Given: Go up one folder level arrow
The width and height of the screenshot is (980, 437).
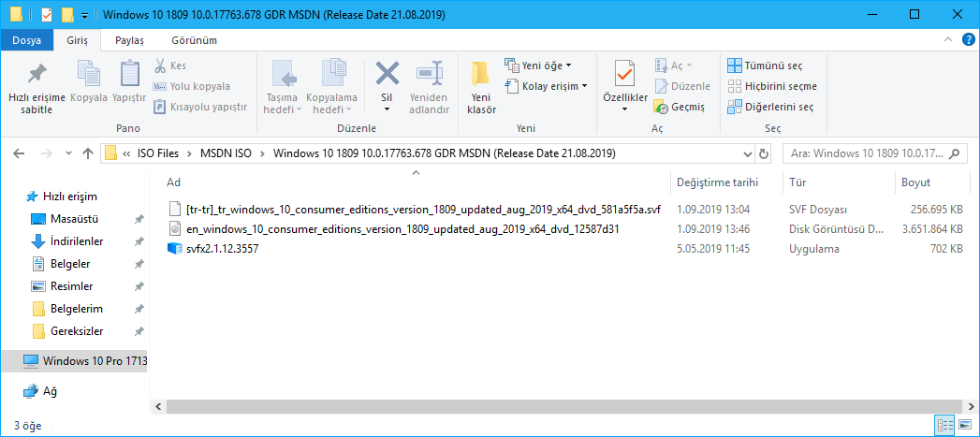Looking at the screenshot, I should coord(88,153).
